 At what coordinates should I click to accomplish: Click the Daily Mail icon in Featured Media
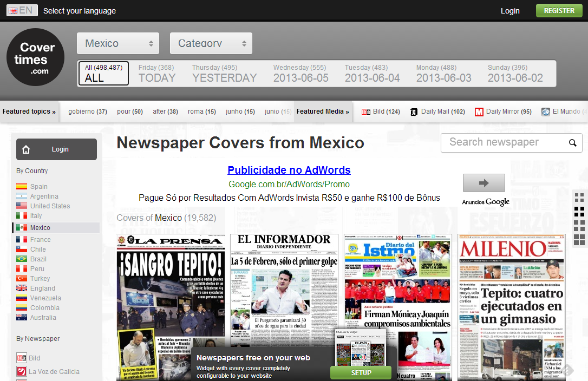(414, 111)
